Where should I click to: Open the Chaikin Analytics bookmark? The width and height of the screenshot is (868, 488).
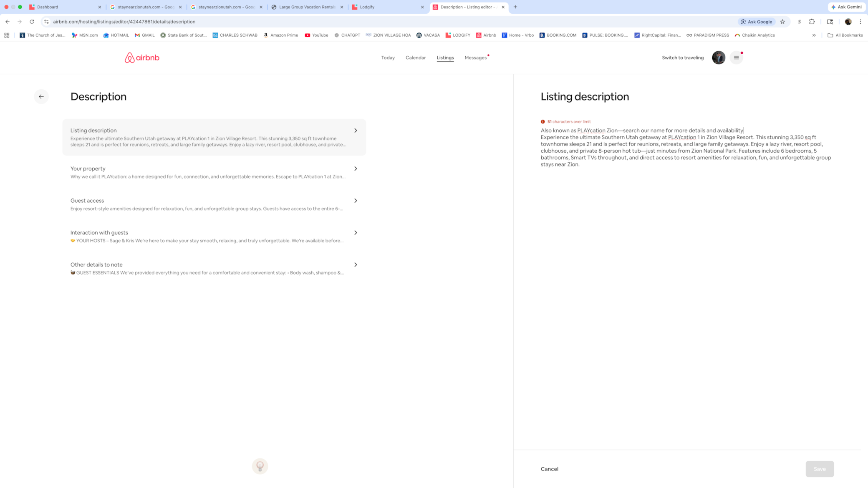pos(755,35)
